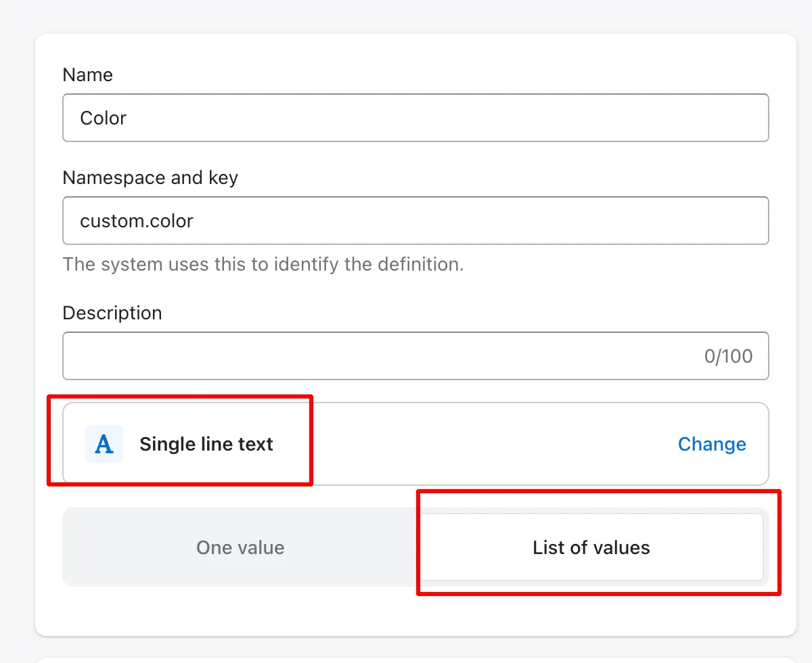Click the Description label
The image size is (812, 663).
[x=112, y=313]
